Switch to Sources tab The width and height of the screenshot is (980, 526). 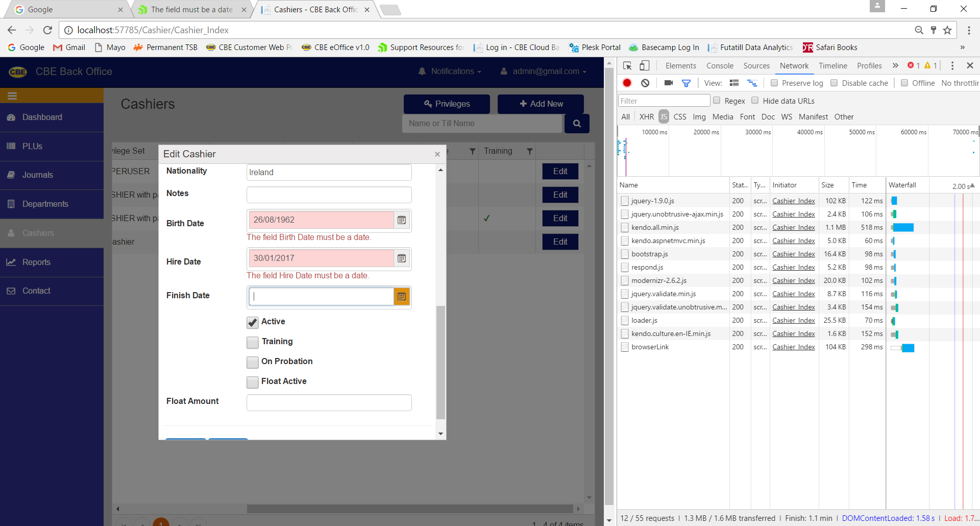pyautogui.click(x=756, y=65)
